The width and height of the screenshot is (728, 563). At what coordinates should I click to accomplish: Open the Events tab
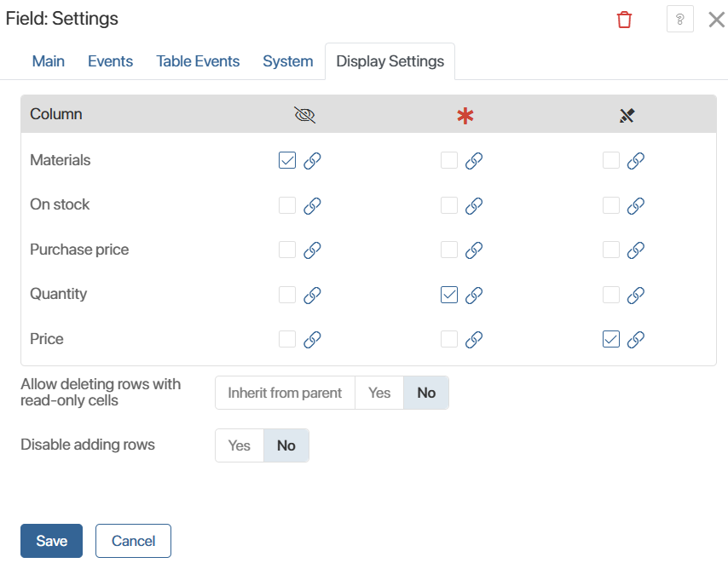pos(111,61)
